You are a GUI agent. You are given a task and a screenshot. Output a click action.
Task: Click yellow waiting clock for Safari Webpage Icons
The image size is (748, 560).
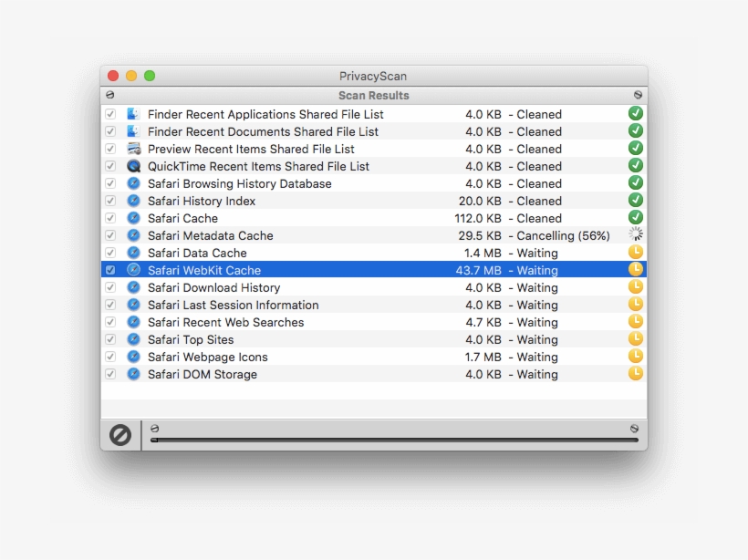[x=636, y=356]
